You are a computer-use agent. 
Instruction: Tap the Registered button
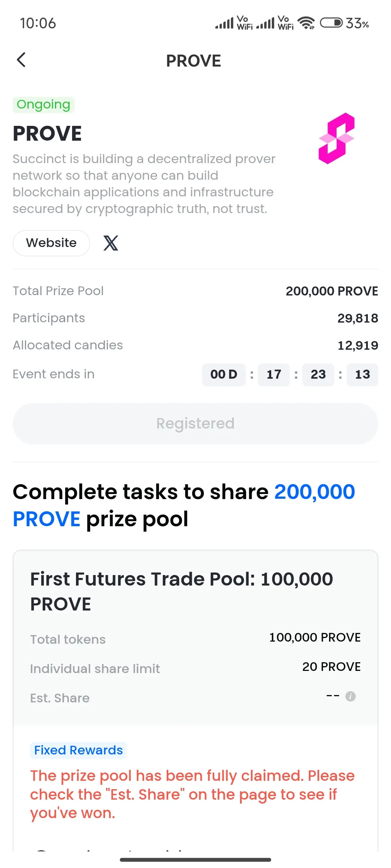[195, 424]
